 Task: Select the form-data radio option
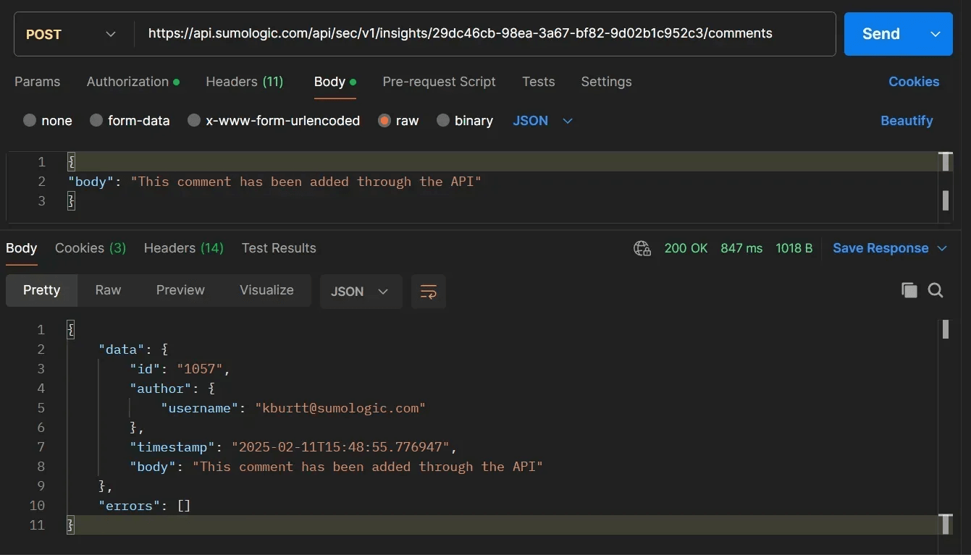click(x=96, y=121)
